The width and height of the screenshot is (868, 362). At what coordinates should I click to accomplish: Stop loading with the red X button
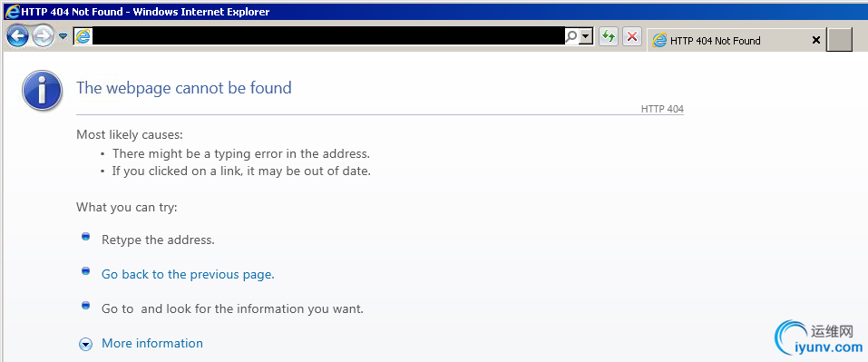point(631,36)
